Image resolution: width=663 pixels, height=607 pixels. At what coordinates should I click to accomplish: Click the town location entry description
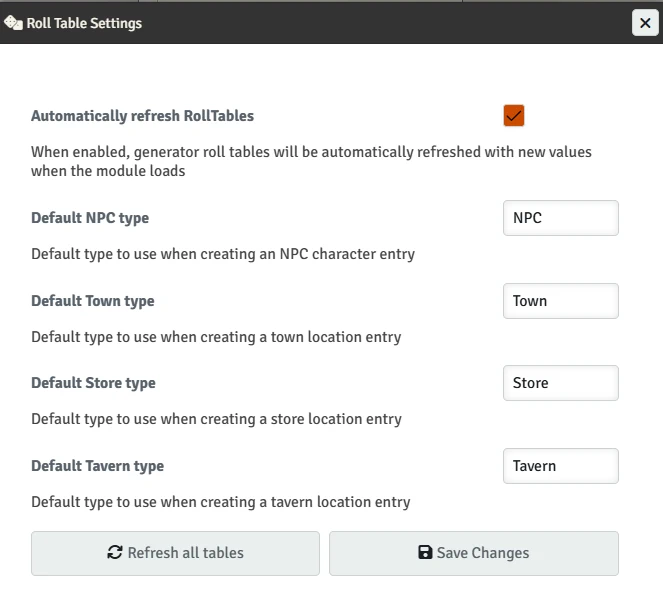216,337
